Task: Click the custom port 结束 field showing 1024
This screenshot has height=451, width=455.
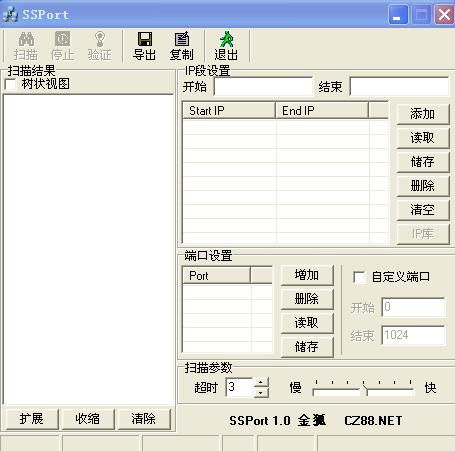Action: pos(413,335)
